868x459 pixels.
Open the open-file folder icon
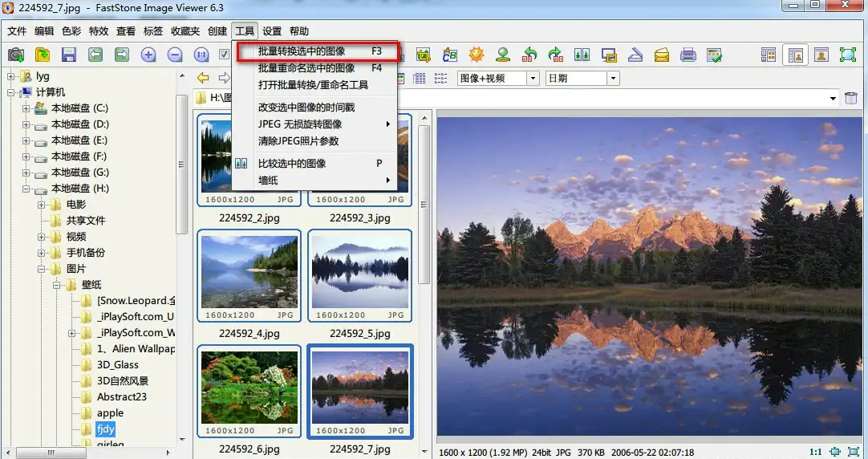click(x=43, y=55)
